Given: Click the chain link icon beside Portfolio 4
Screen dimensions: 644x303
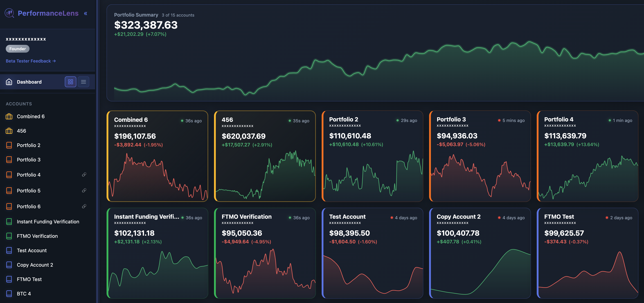Looking at the screenshot, I should (x=84, y=175).
